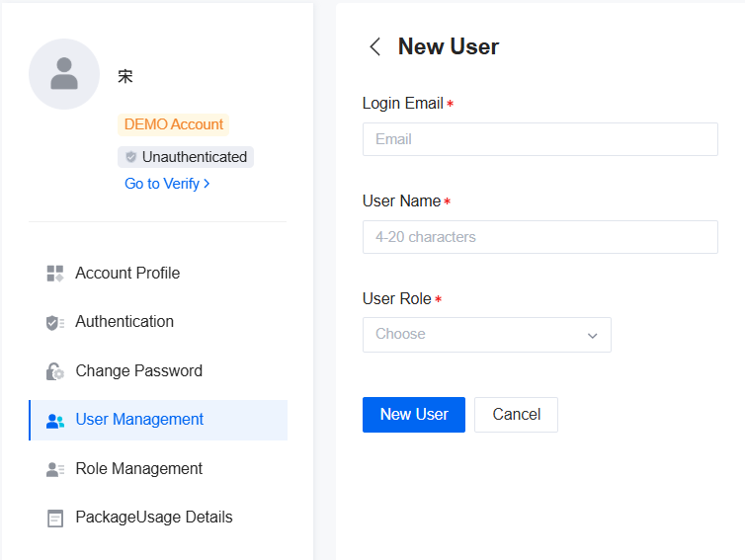Go to Change Password section
Image resolution: width=745 pixels, height=560 pixels.
[138, 371]
